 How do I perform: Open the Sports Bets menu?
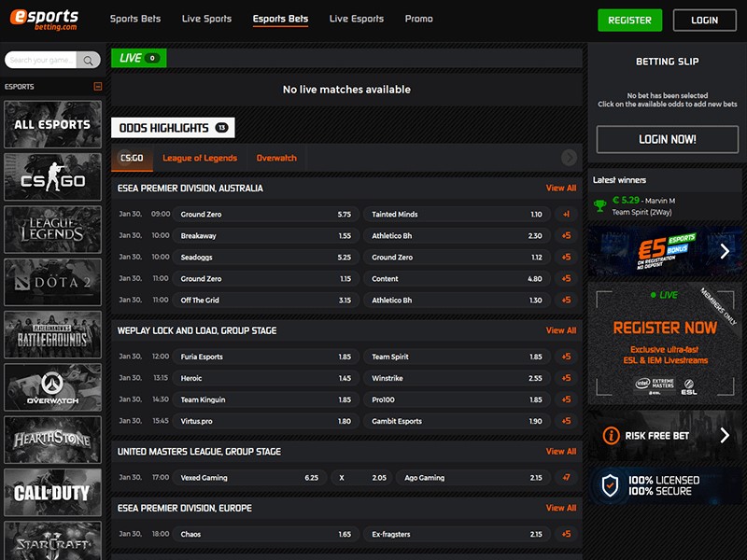135,19
